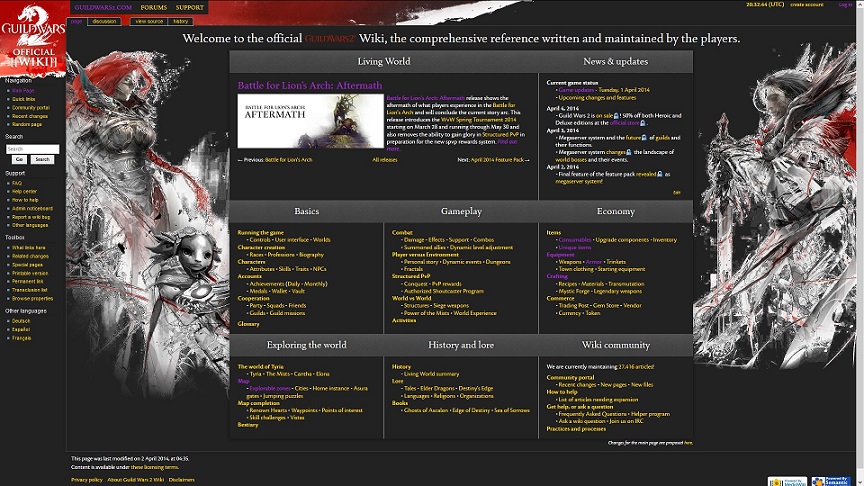Open the SUPPORT top menu link
864x486 pixels.
pyautogui.click(x=190, y=8)
